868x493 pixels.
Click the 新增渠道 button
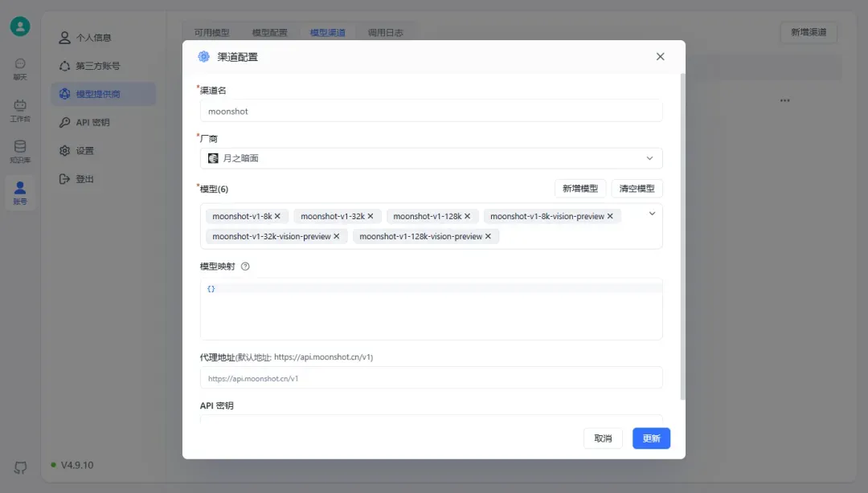tap(809, 33)
